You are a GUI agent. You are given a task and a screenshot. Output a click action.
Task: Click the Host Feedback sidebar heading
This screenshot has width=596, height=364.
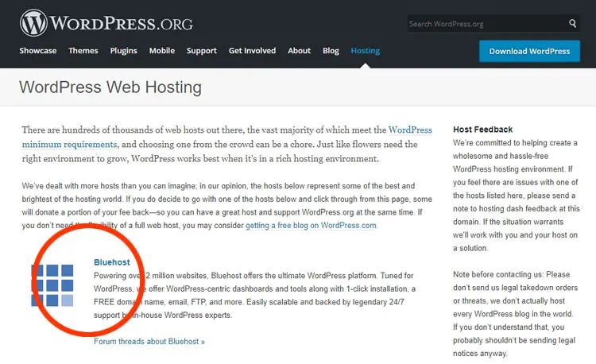(x=482, y=129)
